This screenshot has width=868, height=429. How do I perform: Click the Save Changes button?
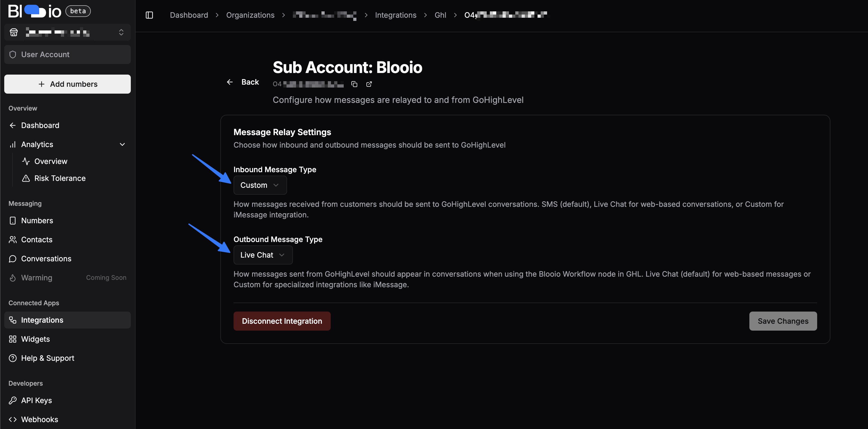(783, 321)
